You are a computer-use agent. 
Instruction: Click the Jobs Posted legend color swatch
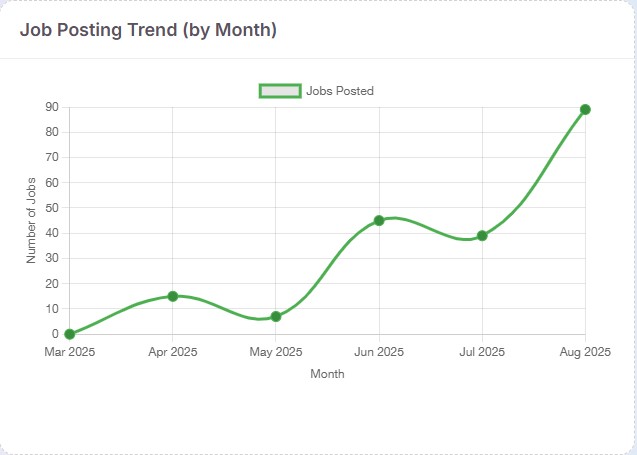[280, 91]
